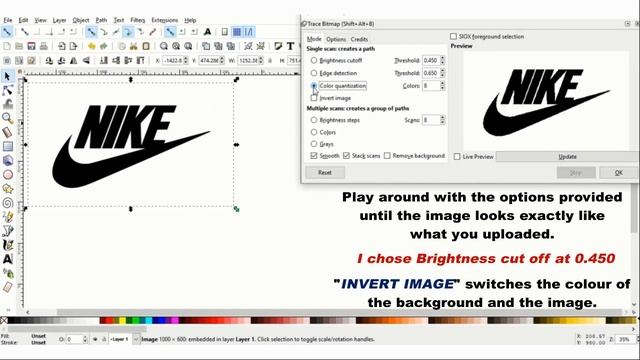640x360 pixels.
Task: Adjust the Edge detection threshold stepper
Action: 442,73
